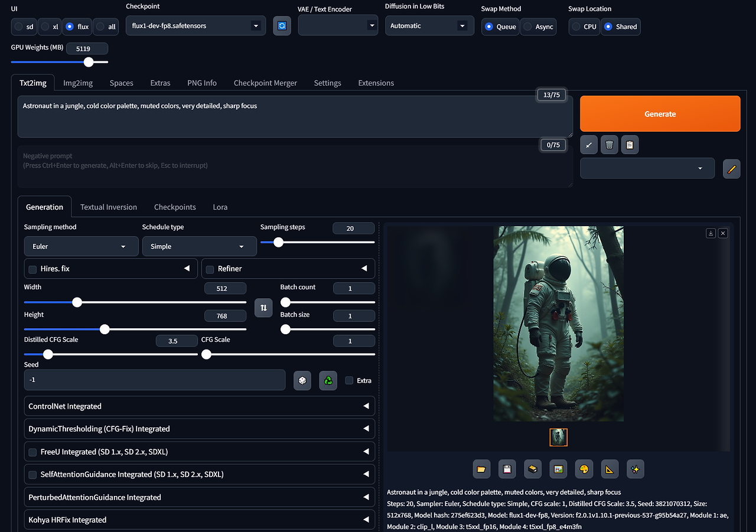Open the Spaces tab
This screenshot has width=756, height=532.
click(x=122, y=83)
